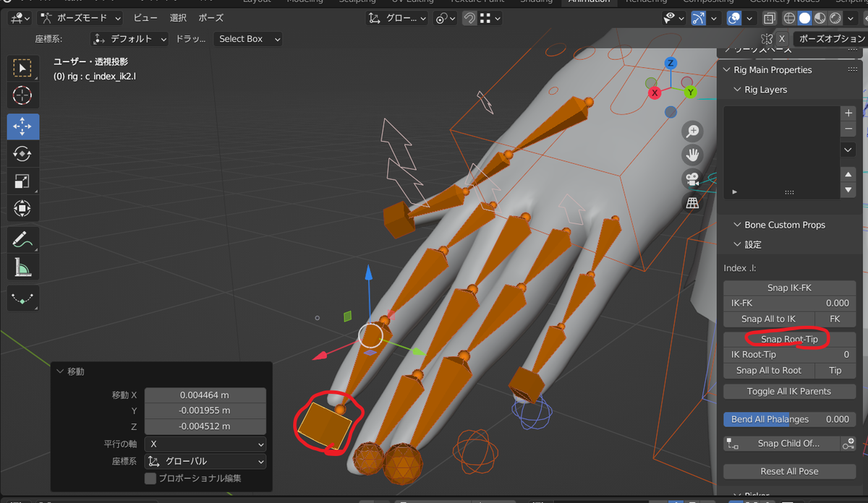
Task: Click the Reset All Pose button
Action: point(788,471)
